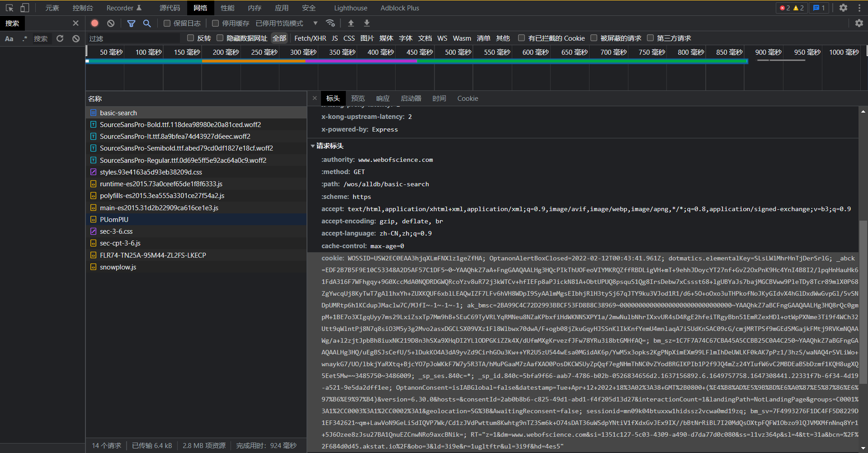Open the Recorder panel tab
868x453 pixels.
coord(124,8)
